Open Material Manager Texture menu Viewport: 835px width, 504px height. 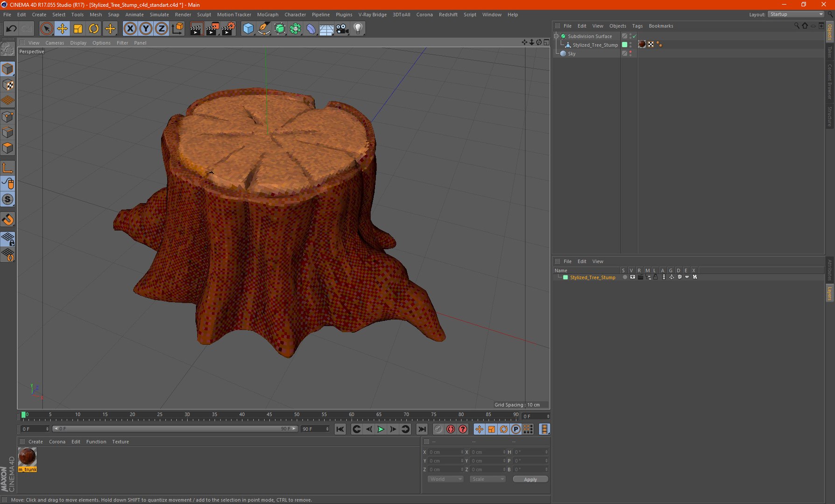click(x=120, y=442)
